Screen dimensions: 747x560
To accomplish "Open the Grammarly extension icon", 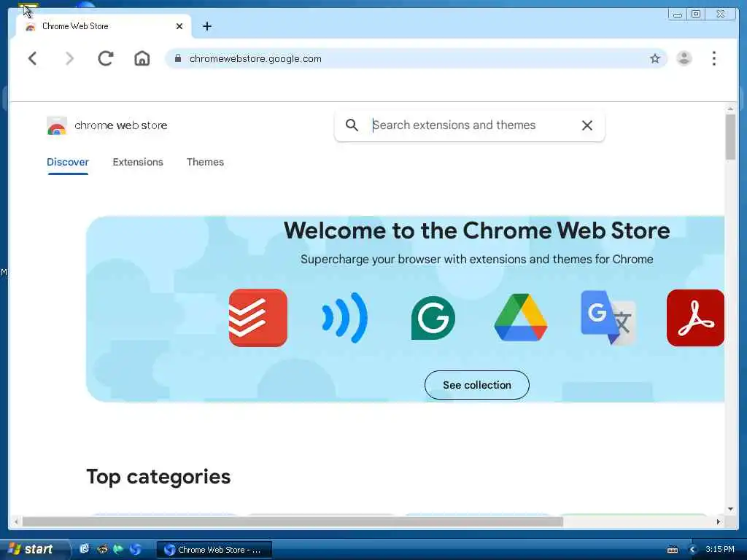I will tap(433, 318).
